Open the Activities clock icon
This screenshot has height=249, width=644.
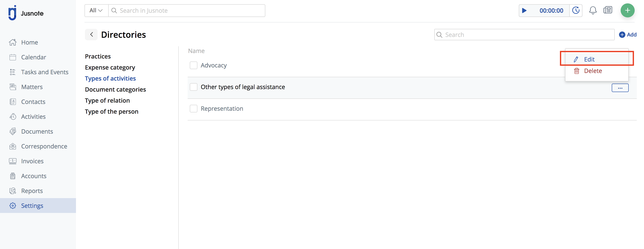pos(13,117)
